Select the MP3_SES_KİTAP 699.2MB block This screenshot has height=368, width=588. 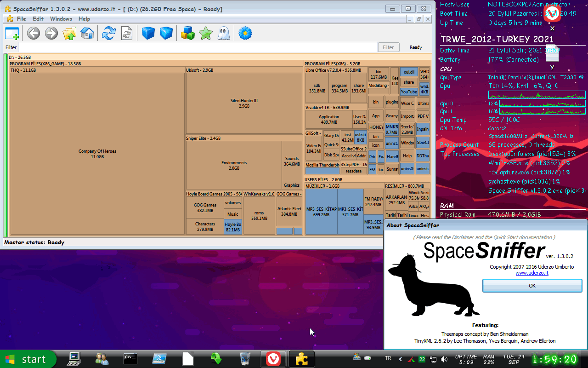[322, 212]
